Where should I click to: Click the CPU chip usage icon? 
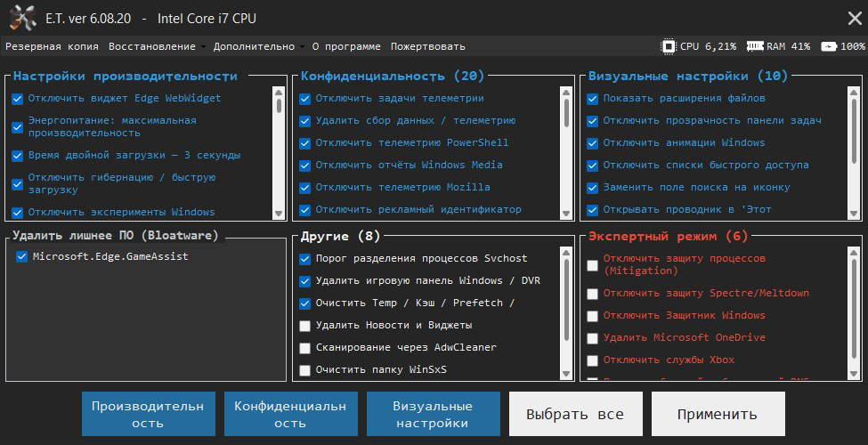(669, 46)
